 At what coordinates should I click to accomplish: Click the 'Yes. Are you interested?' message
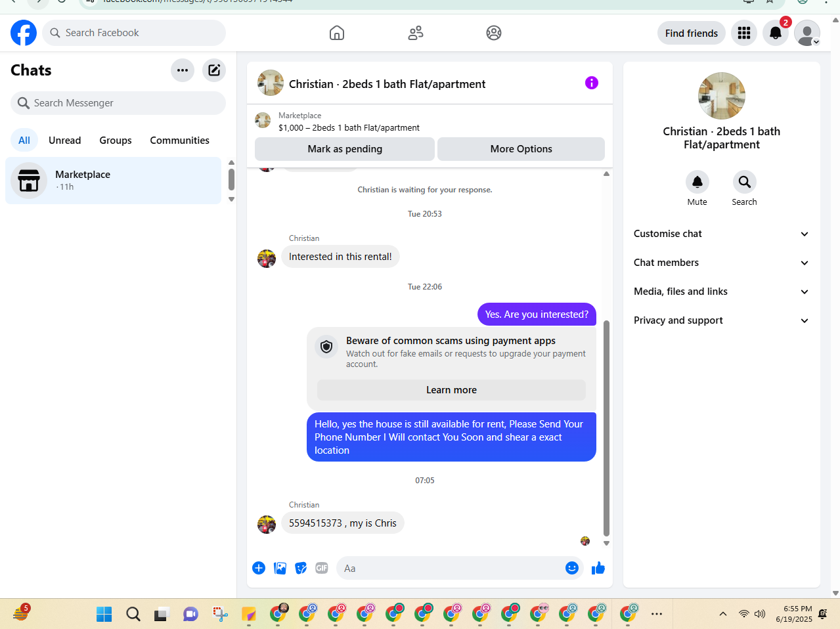537,314
